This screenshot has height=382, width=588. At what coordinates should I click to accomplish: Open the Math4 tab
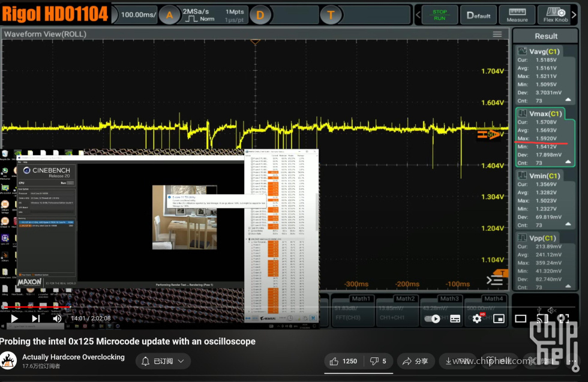[485, 311]
